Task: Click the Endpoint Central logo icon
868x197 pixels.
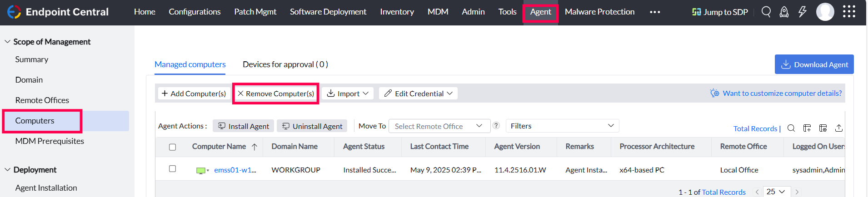Action: pyautogui.click(x=14, y=12)
